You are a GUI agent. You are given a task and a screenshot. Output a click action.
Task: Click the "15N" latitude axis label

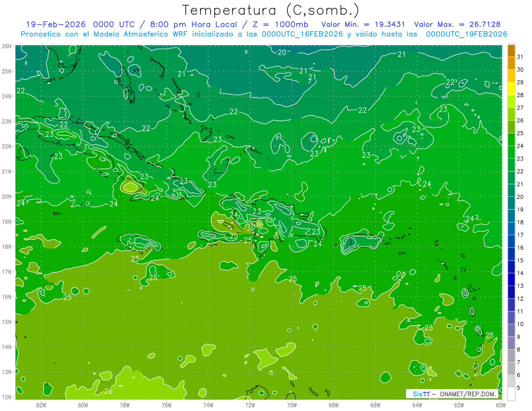point(7,322)
